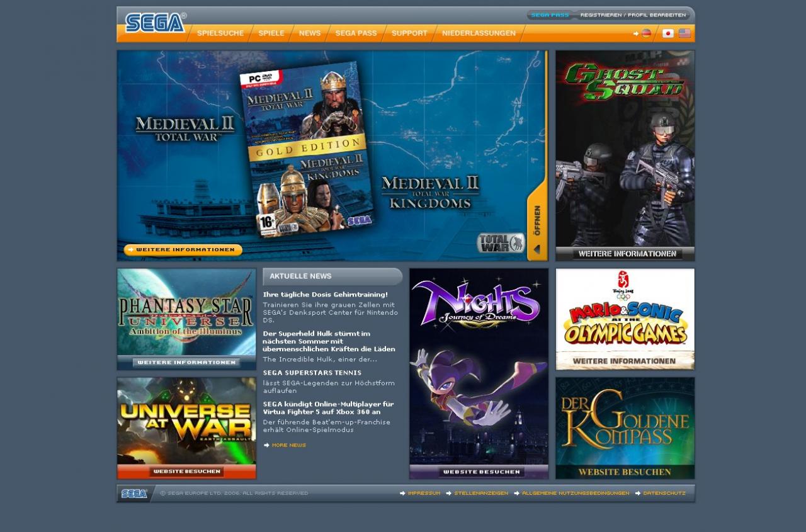The width and height of the screenshot is (806, 532).
Task: Click the AKTUELLE NEWS section header
Action: [x=332, y=276]
